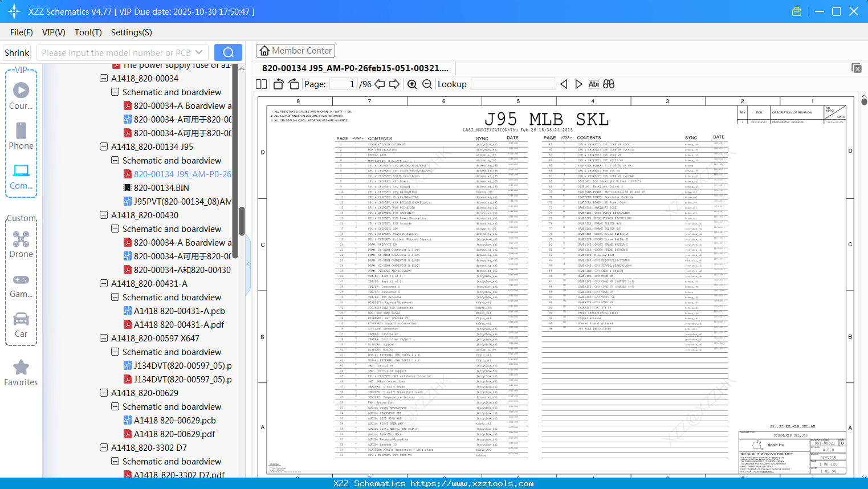The image size is (868, 489).
Task: Go to the next page arrow
Action: 394,84
